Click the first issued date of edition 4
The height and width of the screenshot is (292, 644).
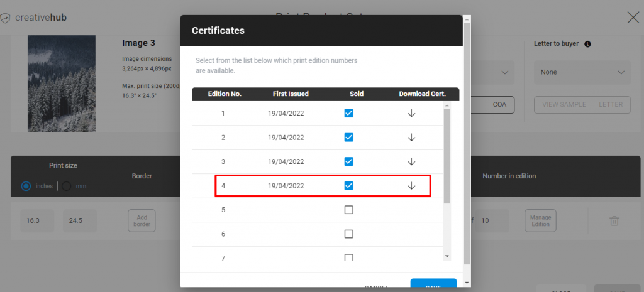286,186
